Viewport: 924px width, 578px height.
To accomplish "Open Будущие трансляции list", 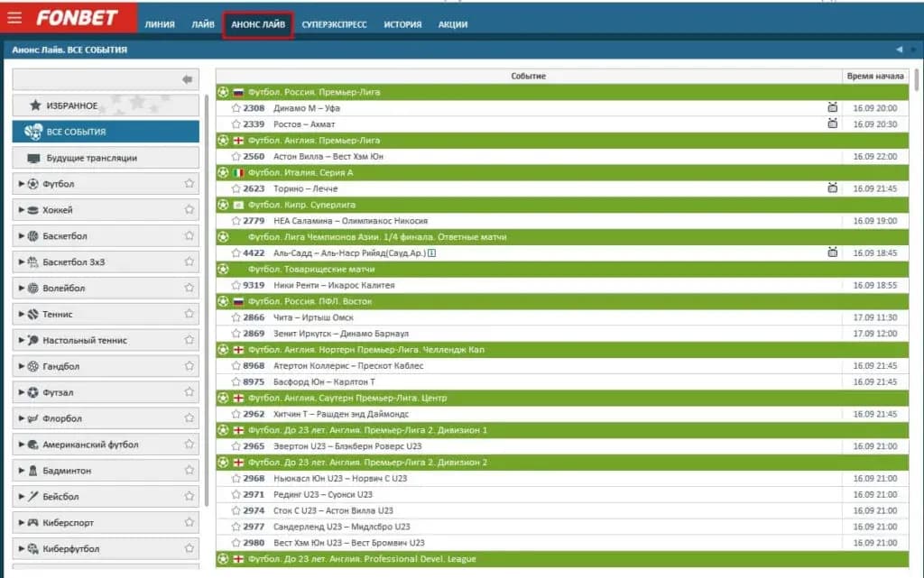I will pos(106,158).
